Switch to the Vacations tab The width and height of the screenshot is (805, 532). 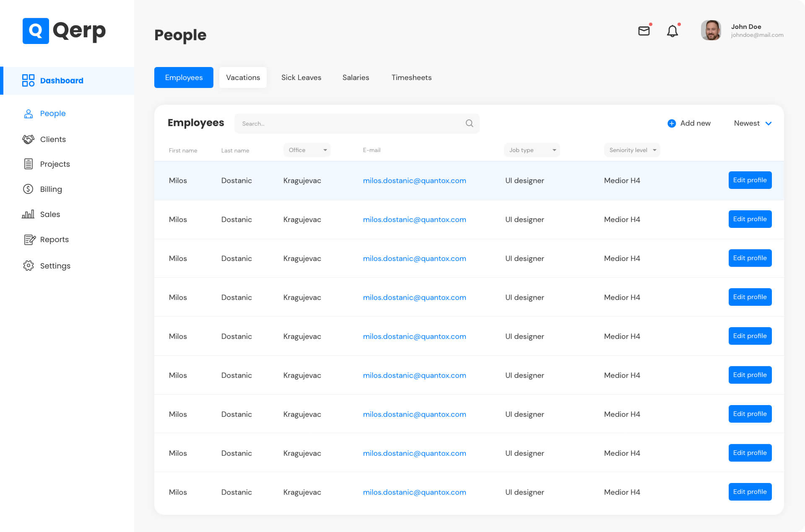(x=243, y=77)
